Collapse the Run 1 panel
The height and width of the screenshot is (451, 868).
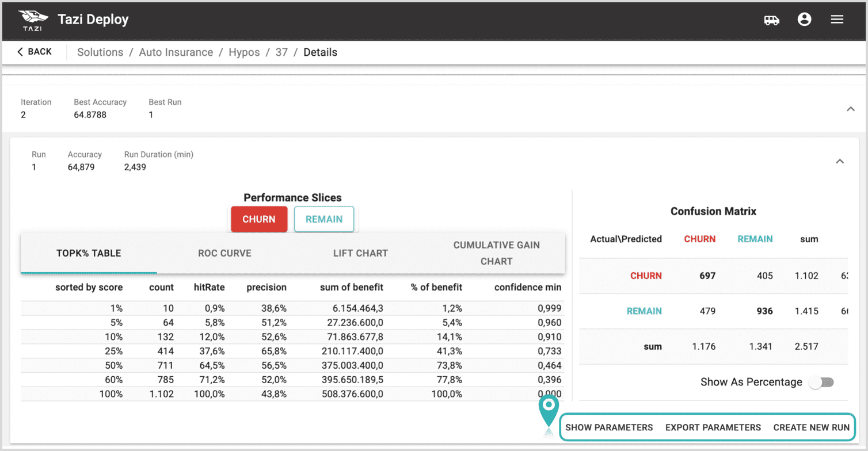pos(840,162)
